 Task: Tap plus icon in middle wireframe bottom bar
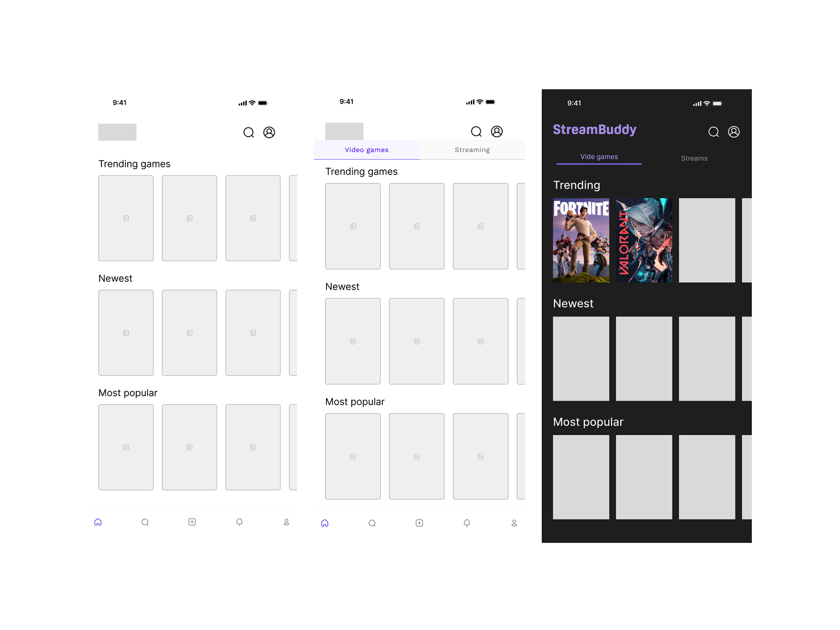coord(419,523)
